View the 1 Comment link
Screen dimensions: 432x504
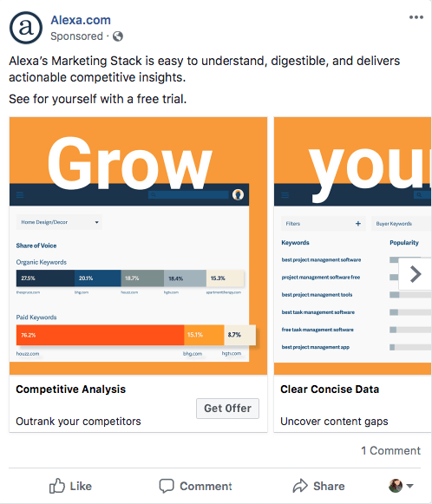click(391, 450)
